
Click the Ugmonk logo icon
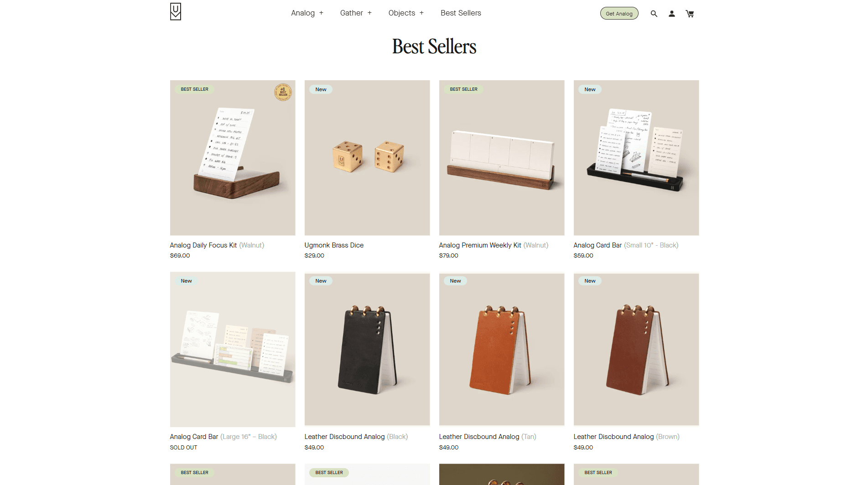pyautogui.click(x=176, y=12)
